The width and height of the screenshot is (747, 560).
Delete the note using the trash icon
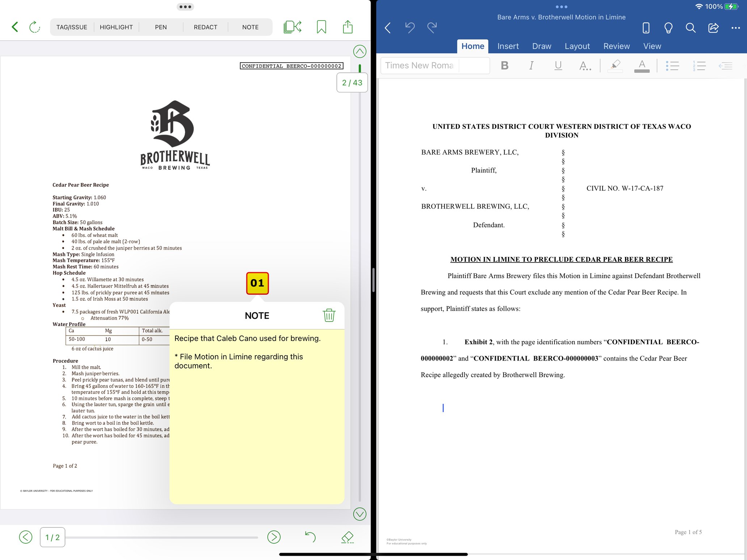click(x=329, y=315)
